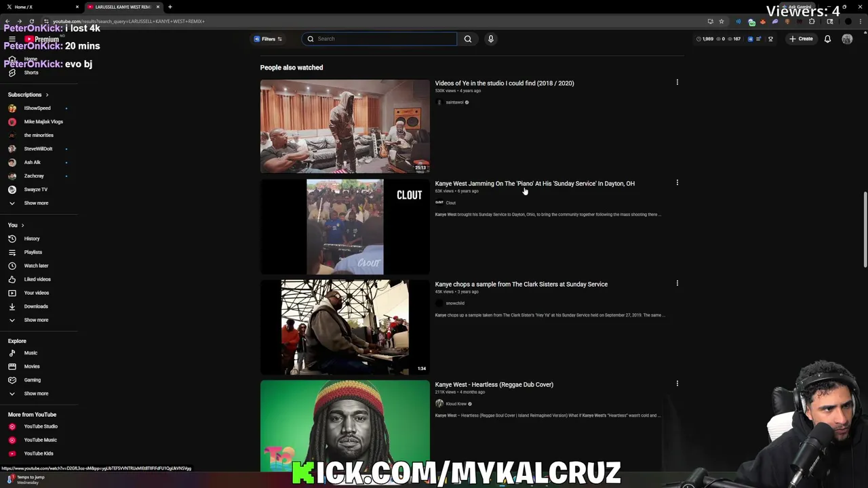The height and width of the screenshot is (488, 868).
Task: Open the Clark Sisters sample thumbnail
Action: [x=344, y=327]
